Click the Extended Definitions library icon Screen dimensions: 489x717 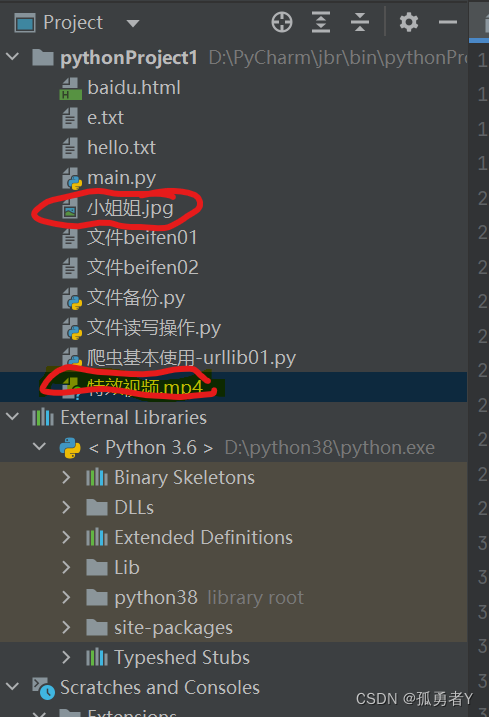97,538
